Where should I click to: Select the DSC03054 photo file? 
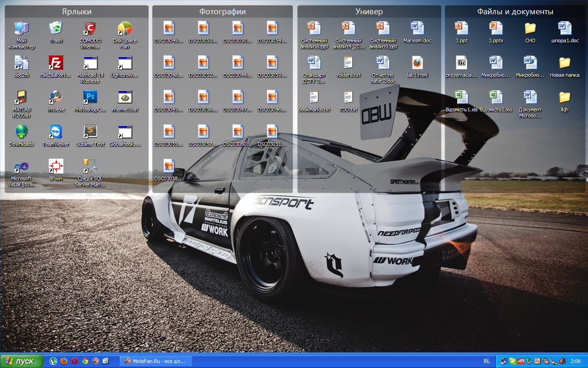(x=272, y=29)
